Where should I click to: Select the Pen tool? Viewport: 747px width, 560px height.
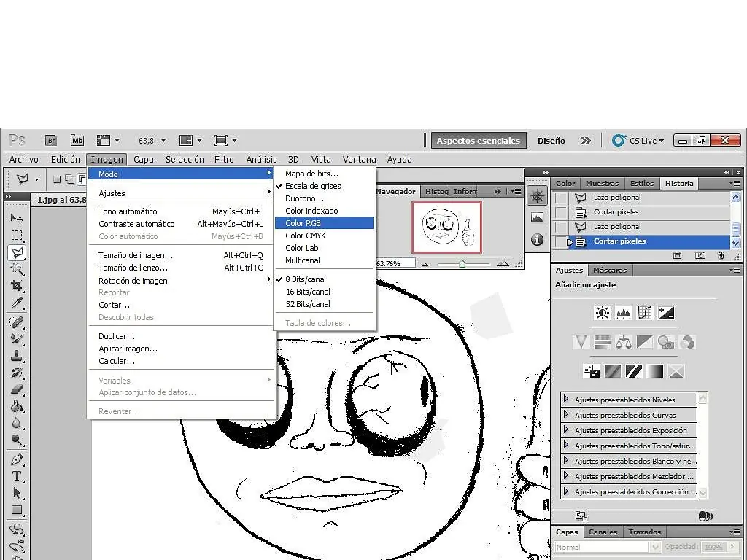17,459
